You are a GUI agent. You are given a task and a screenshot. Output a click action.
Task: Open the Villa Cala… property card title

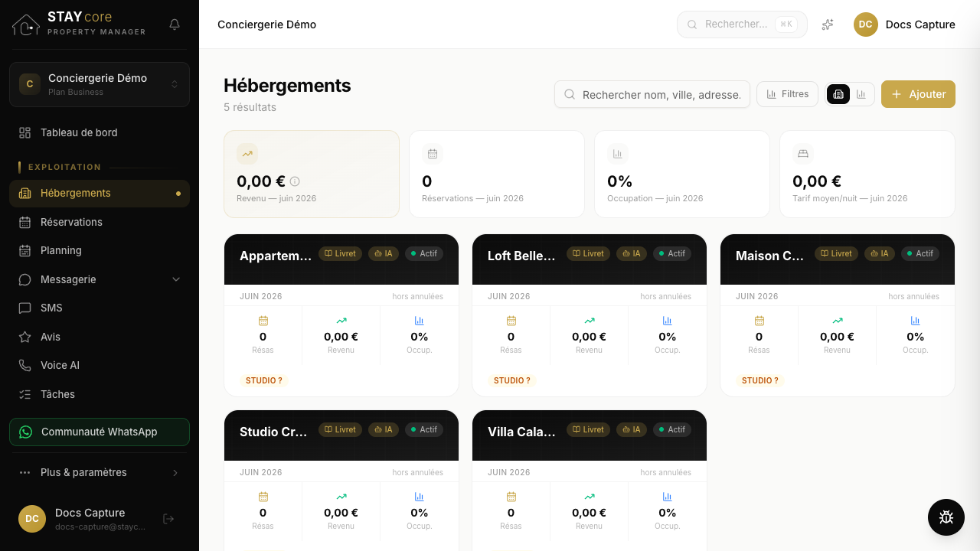[521, 432]
